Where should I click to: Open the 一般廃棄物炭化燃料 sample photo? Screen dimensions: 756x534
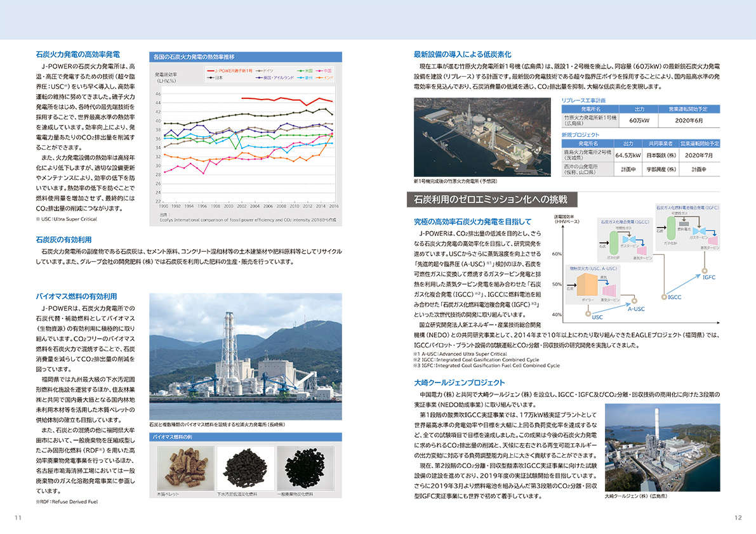pyautogui.click(x=305, y=469)
